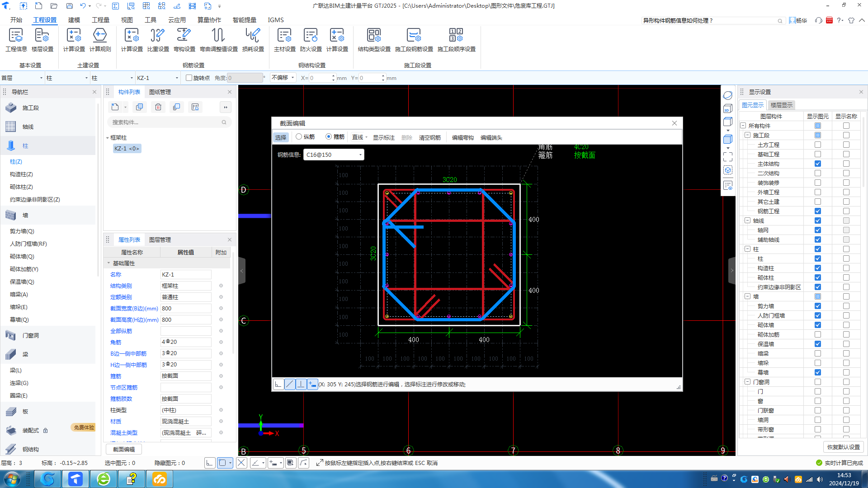Select 墙 category in navigation bar

click(x=48, y=215)
